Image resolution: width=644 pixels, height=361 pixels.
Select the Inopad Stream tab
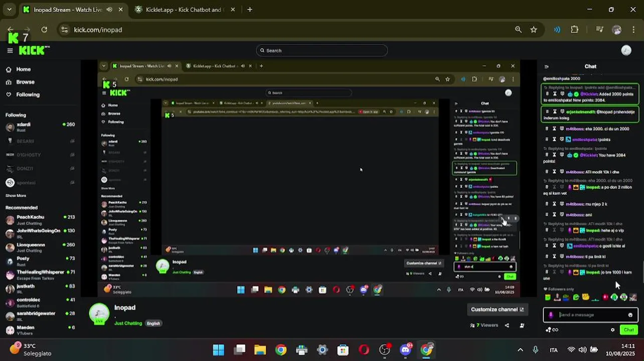click(x=73, y=10)
